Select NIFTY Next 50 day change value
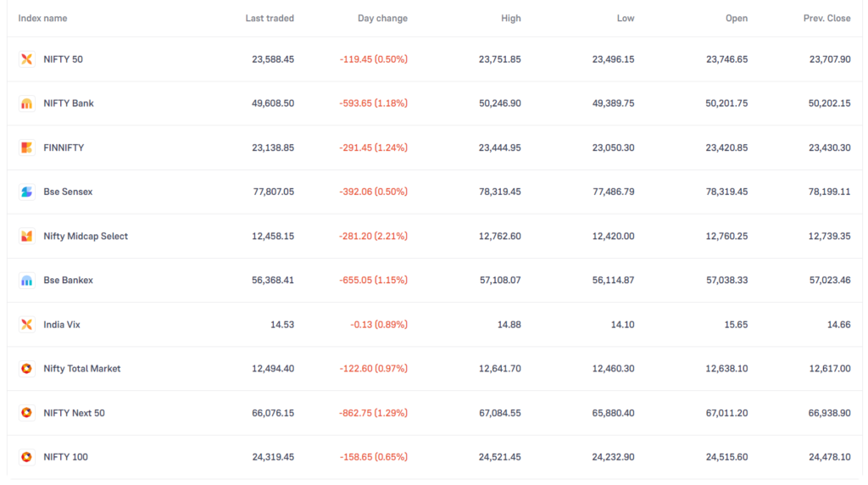Image resolution: width=868 pixels, height=485 pixels. 374,413
